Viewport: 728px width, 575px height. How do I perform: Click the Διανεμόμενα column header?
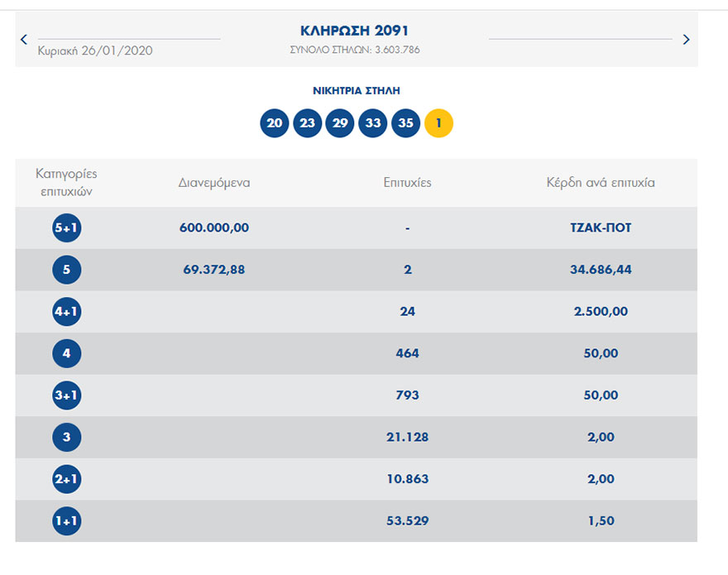(214, 183)
